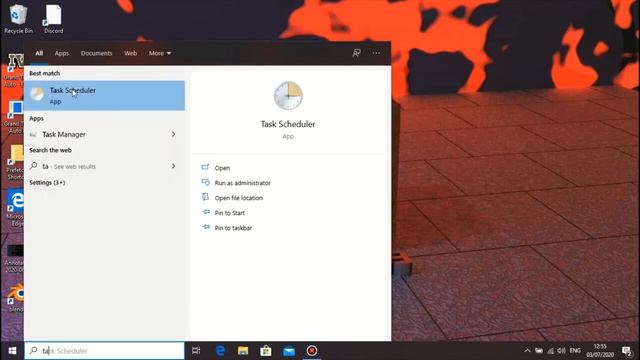Open the More filter dropdown
The width and height of the screenshot is (640, 360).
coord(160,53)
